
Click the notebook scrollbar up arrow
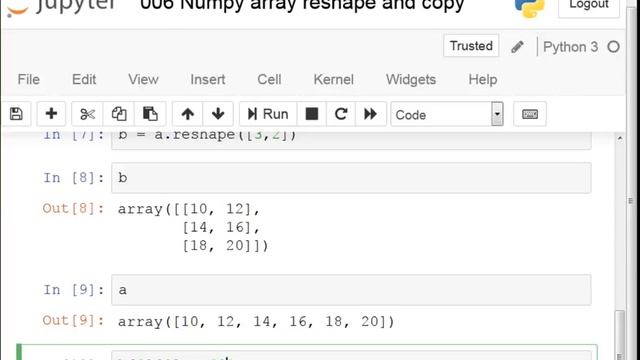coord(620,138)
